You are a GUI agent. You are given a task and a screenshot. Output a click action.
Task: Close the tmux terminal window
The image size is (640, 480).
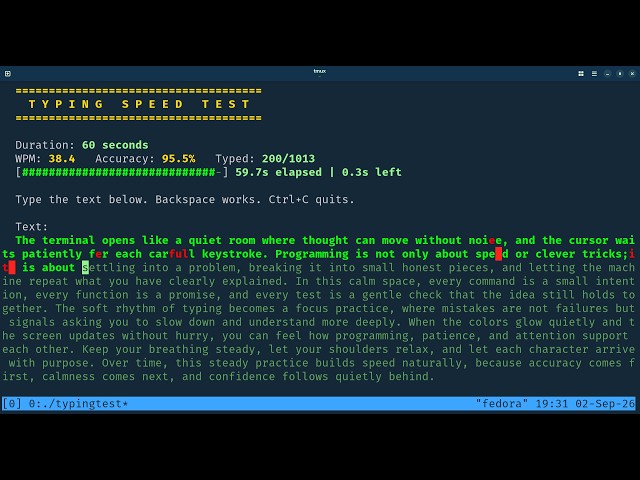tap(632, 73)
